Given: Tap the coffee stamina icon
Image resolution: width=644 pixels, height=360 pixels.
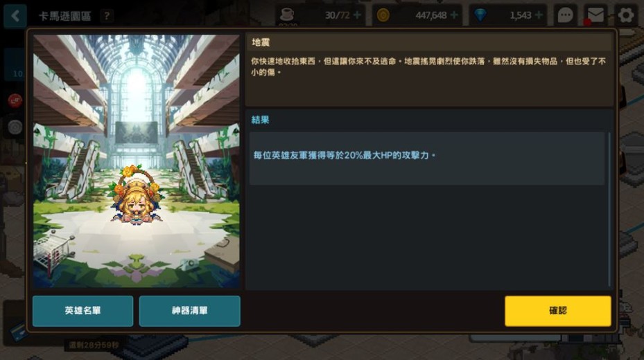Looking at the screenshot, I should tap(287, 15).
